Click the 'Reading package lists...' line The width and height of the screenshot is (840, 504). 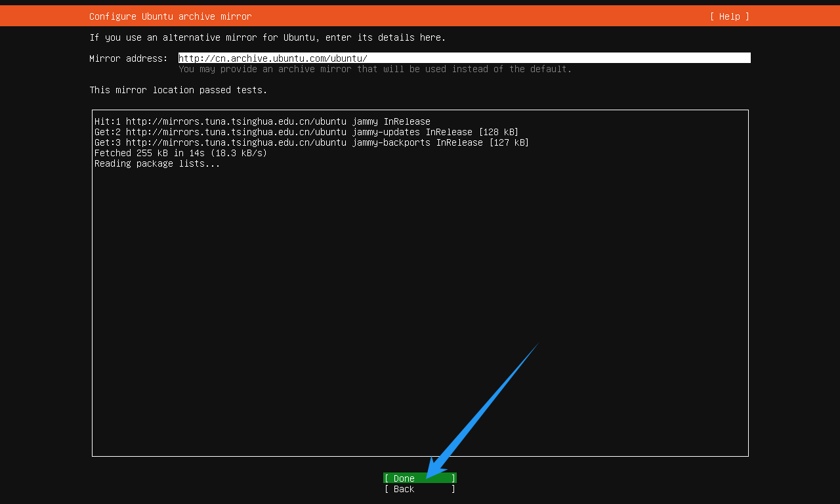point(157,163)
